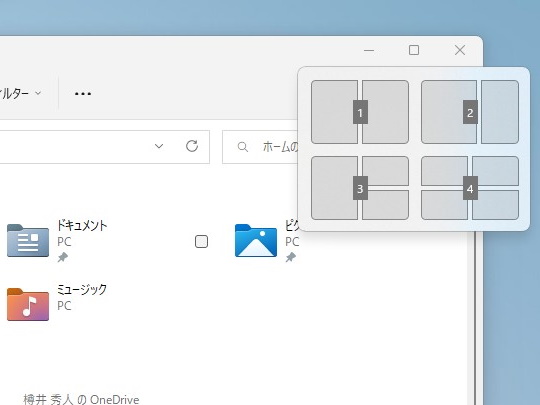Select the ドキュメント folder name text

82,226
